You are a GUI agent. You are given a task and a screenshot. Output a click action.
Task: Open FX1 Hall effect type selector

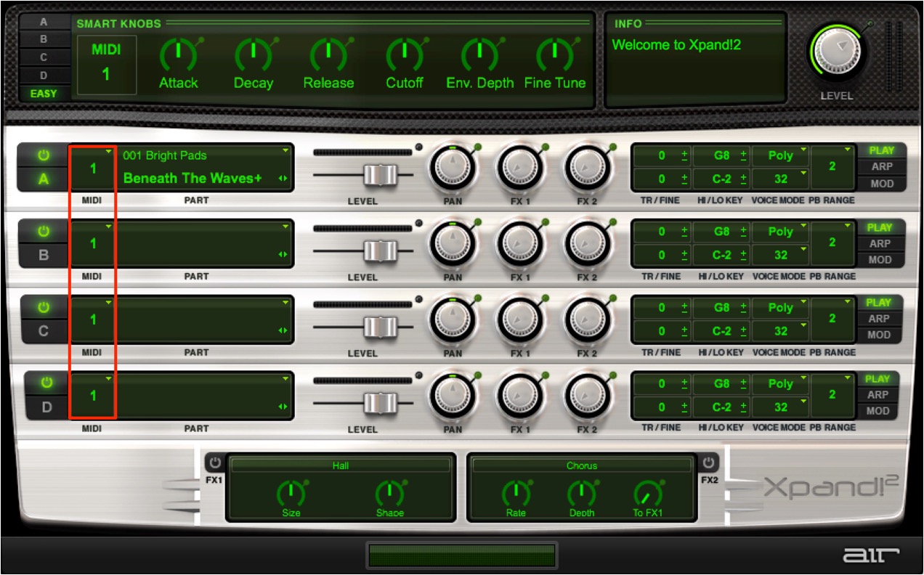point(340,465)
